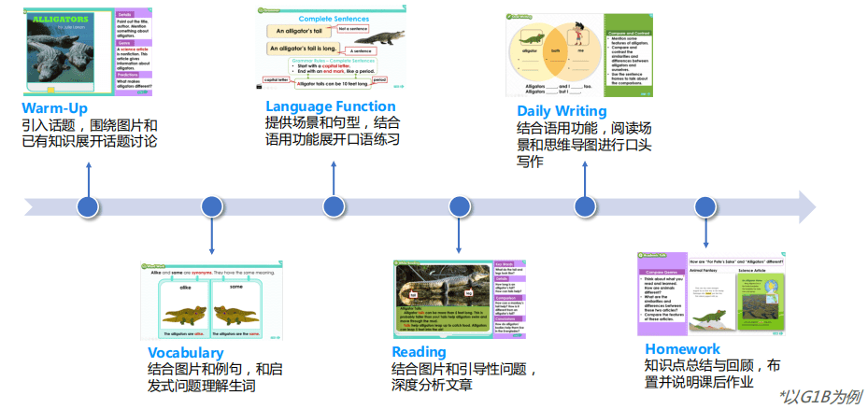The width and height of the screenshot is (868, 409).
Task: Select the timeline dot above the Vocabulary stage
Action: pos(212,207)
